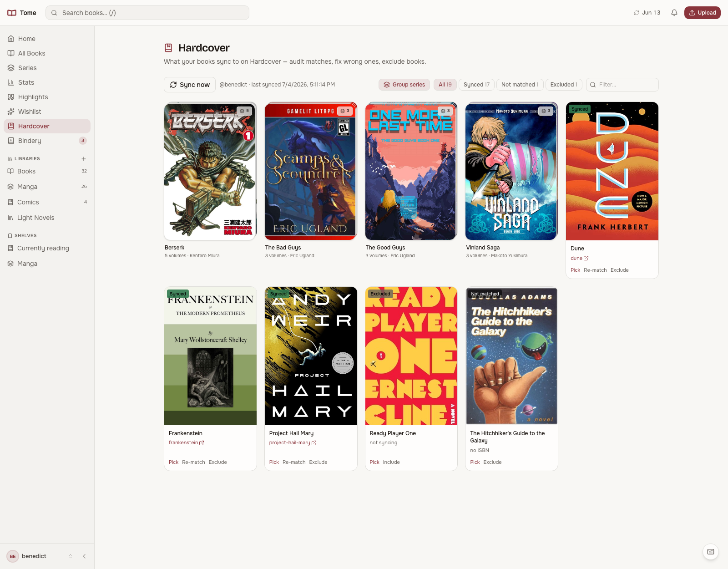The height and width of the screenshot is (569, 728).
Task: Click The Bad Guys 3 volumes badge
Action: point(345,111)
